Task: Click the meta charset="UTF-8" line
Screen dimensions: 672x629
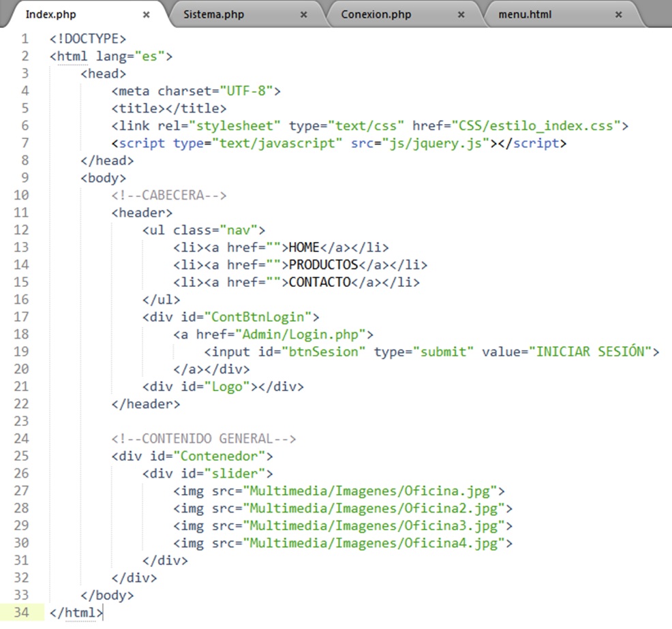Action: pos(196,91)
